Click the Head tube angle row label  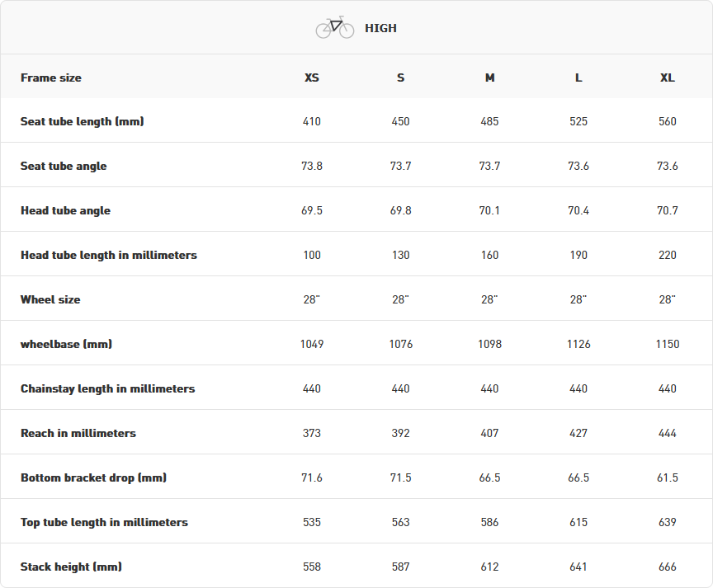tap(65, 210)
